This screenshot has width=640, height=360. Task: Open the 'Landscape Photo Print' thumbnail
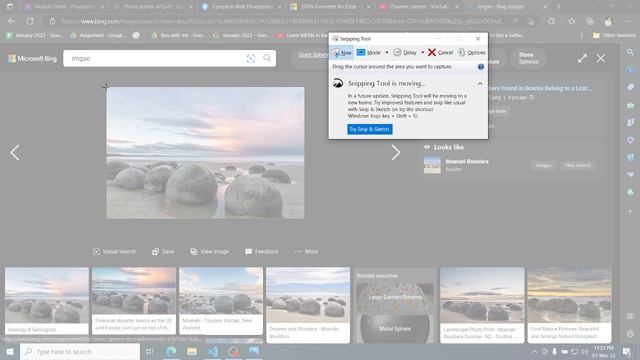(482, 305)
